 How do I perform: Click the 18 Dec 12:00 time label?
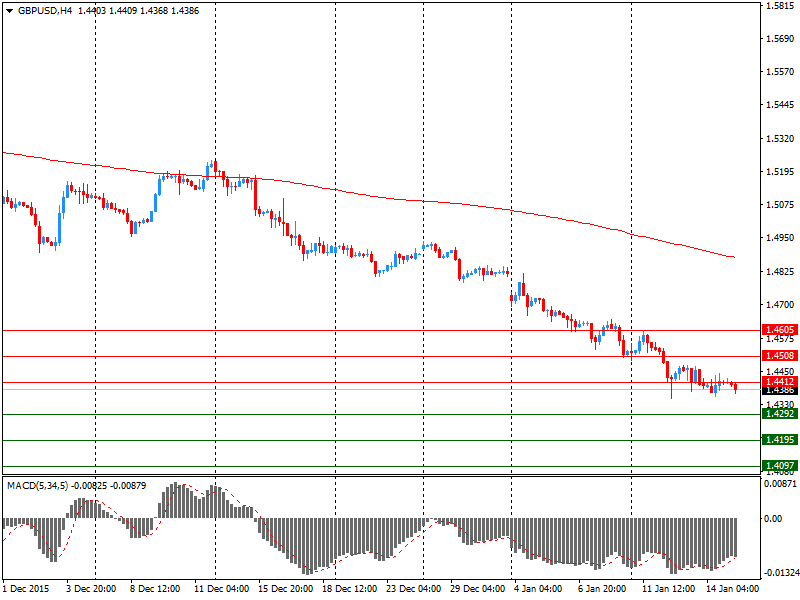(x=349, y=589)
